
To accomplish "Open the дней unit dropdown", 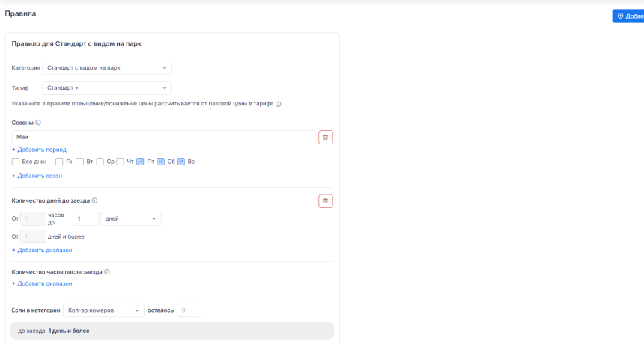I will tap(130, 218).
